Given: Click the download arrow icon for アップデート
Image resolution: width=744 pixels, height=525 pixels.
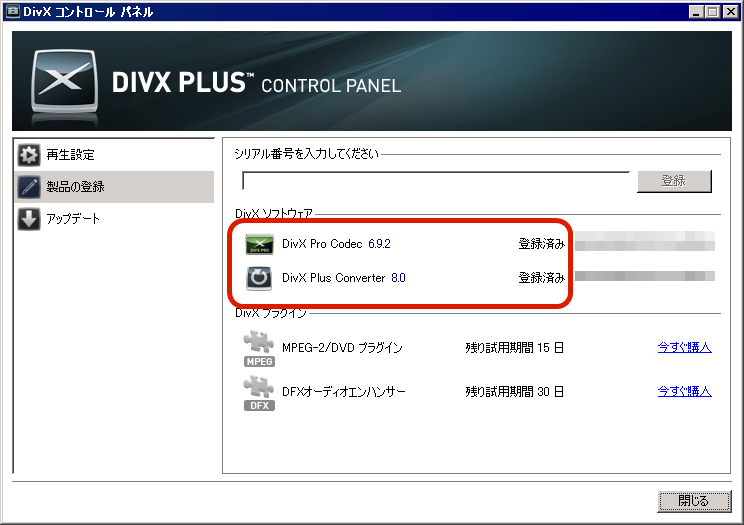Looking at the screenshot, I should 29,219.
